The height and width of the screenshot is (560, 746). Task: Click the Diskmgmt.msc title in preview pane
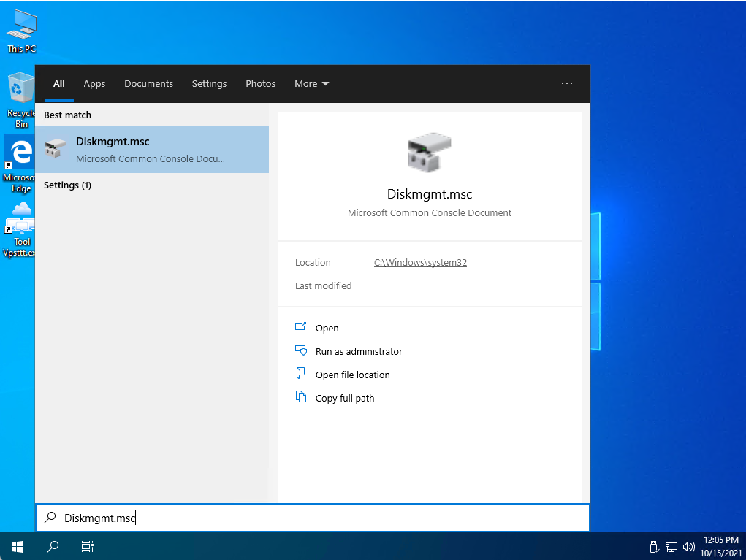click(429, 194)
